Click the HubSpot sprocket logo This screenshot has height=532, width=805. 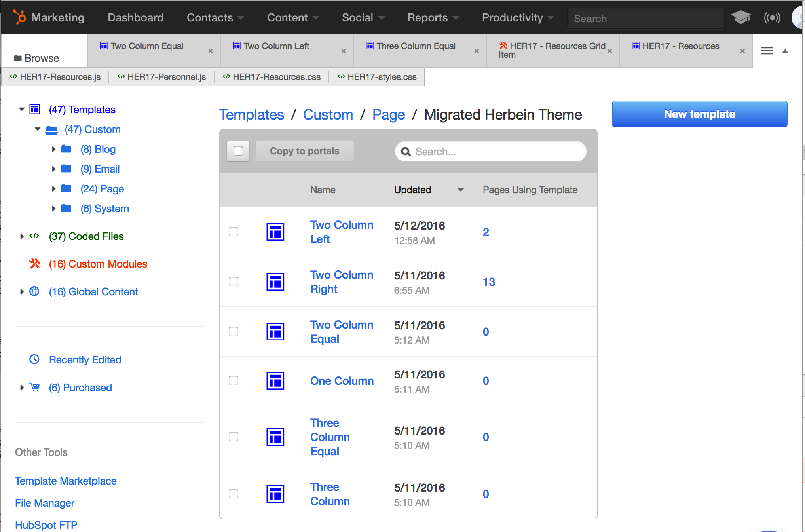[x=19, y=17]
